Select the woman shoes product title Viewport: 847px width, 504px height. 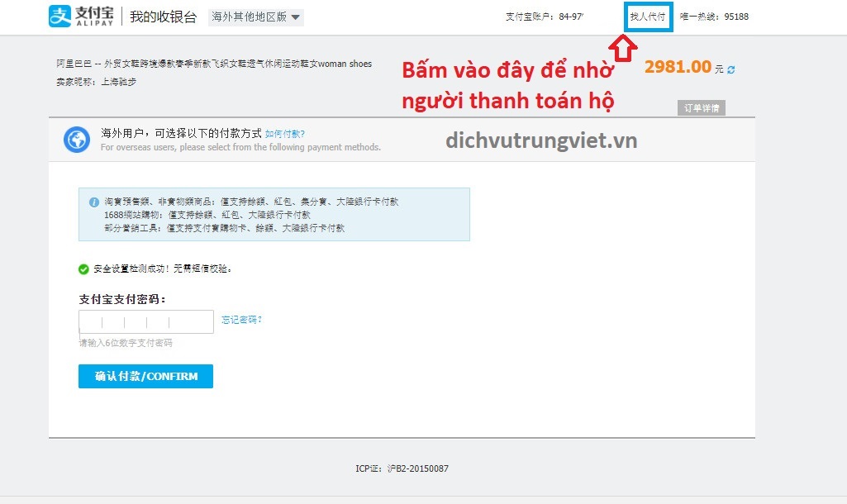pos(214,64)
